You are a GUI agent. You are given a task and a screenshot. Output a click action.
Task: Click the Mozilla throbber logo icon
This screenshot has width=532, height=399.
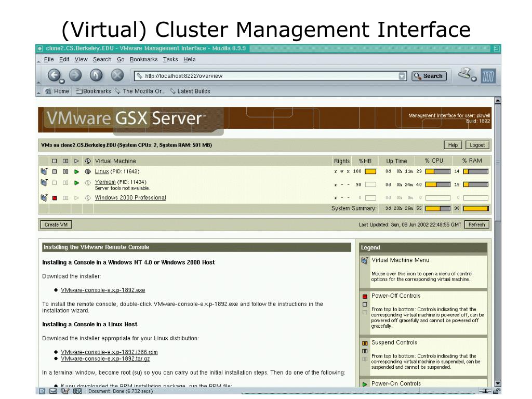click(488, 76)
